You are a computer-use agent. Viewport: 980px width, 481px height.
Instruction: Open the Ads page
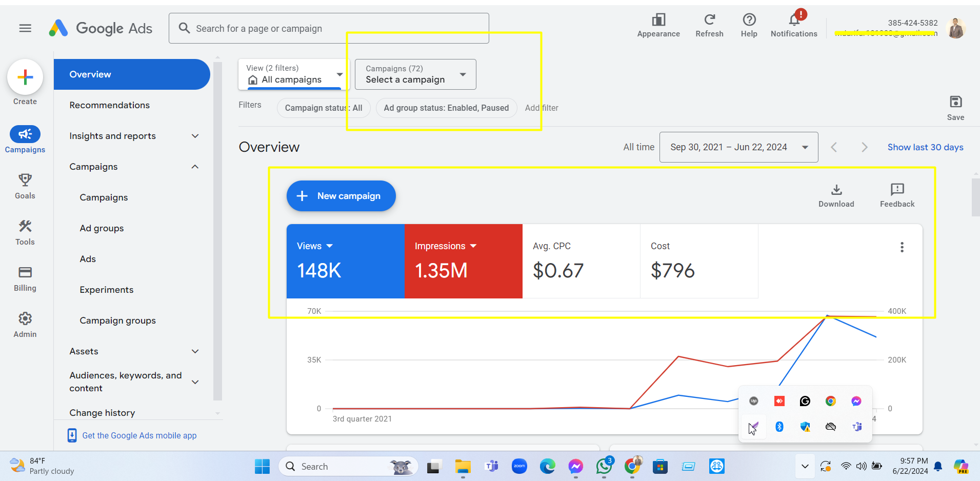click(x=88, y=259)
